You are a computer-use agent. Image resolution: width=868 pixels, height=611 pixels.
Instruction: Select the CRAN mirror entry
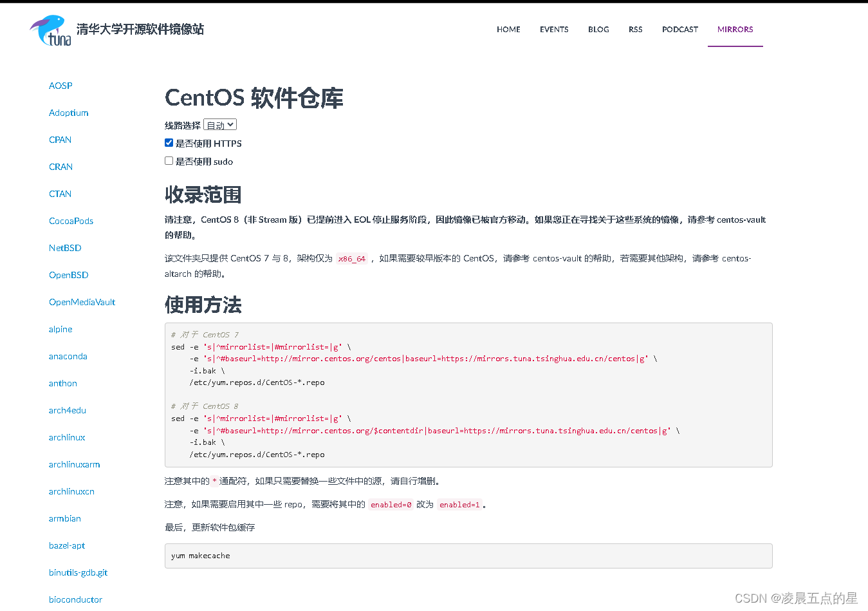(60, 167)
